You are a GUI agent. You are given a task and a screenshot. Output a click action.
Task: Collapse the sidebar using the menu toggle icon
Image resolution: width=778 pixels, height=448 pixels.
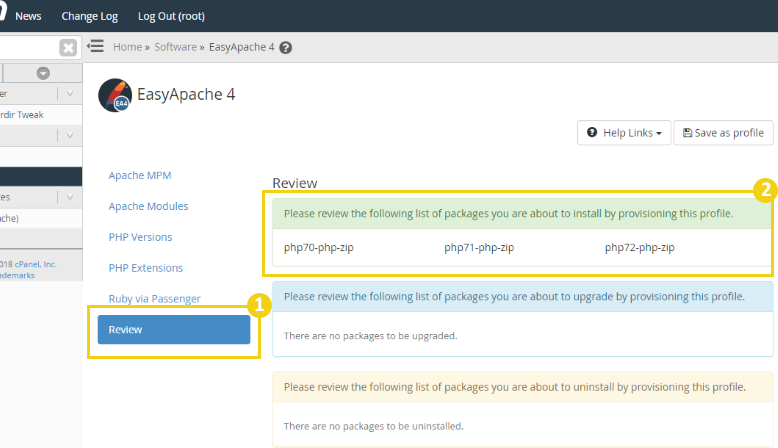click(95, 47)
